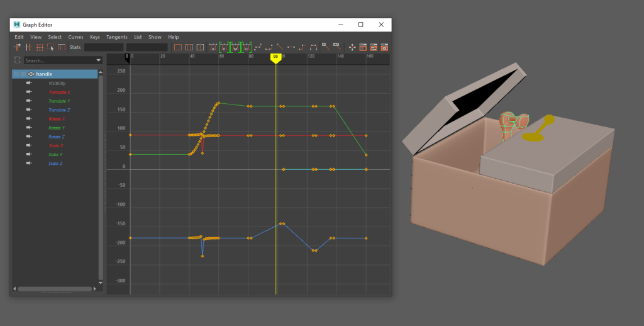Open the Curves menu
Image resolution: width=644 pixels, height=326 pixels.
pos(75,37)
